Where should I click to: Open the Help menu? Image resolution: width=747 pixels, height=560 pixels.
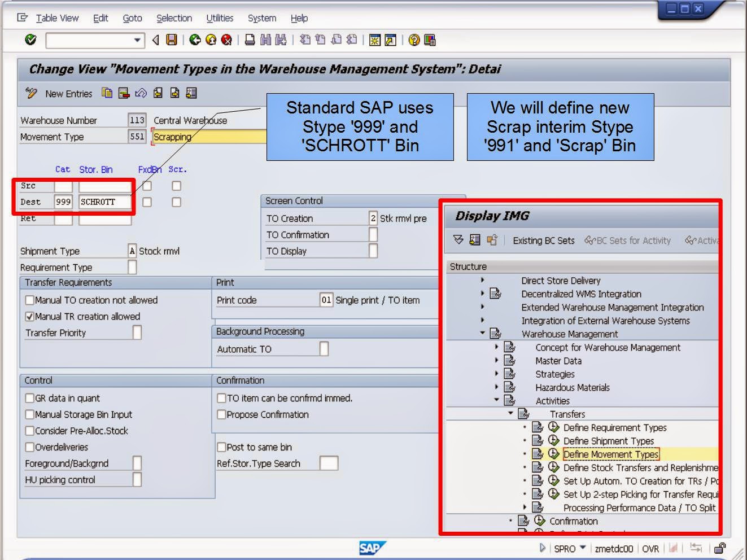coord(299,18)
